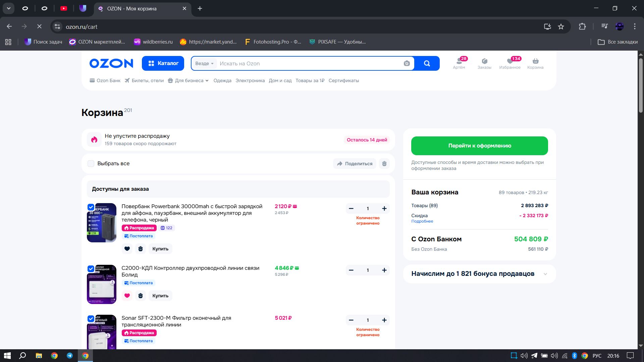Tick the Выбрать все checkbox
This screenshot has height=362, width=644.
click(x=91, y=164)
